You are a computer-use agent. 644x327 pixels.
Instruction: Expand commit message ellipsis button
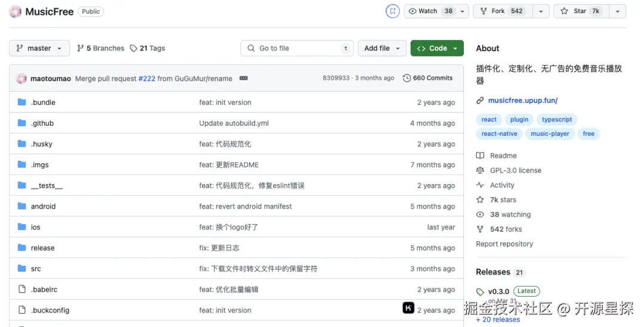243,78
